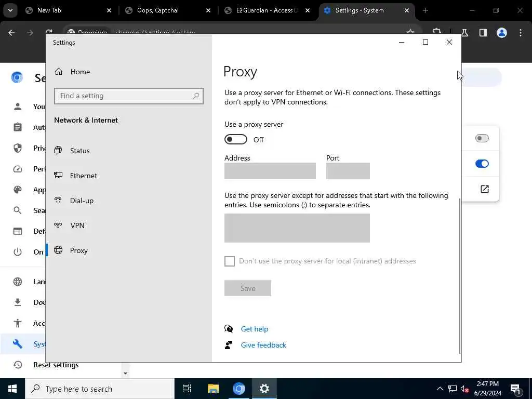Open Chromium's Accessibility settings icon

[x=18, y=323]
